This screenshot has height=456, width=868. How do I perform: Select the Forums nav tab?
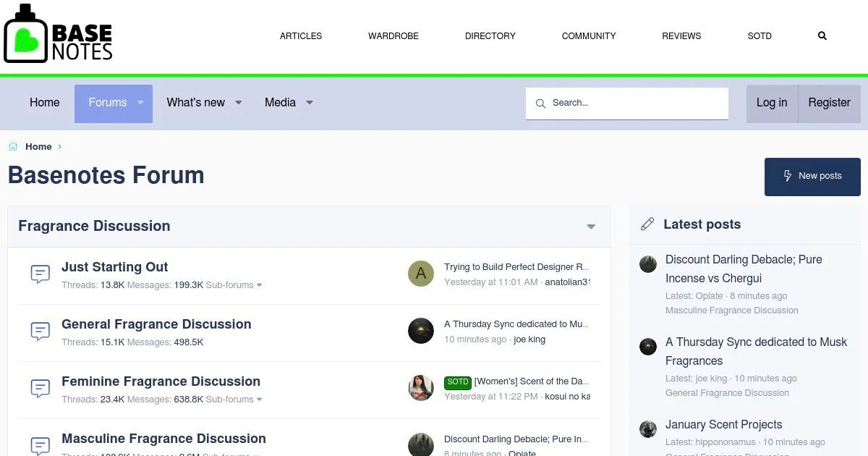point(107,103)
